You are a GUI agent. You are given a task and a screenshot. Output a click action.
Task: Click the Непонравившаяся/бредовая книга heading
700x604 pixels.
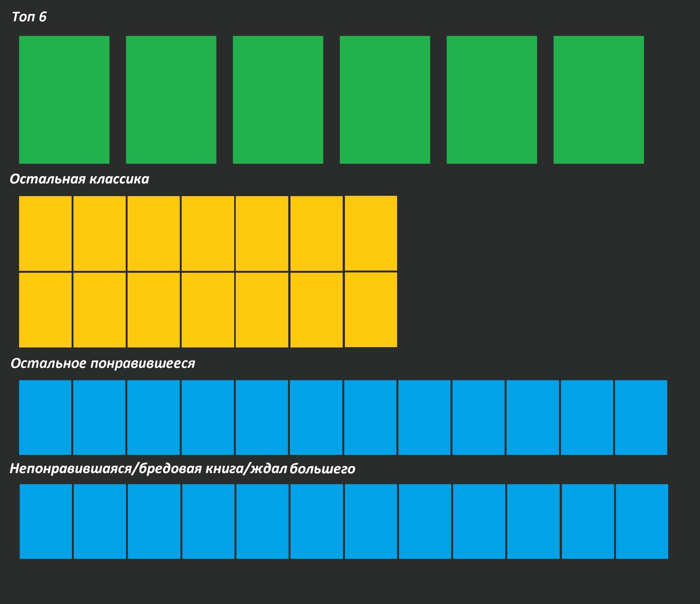point(182,469)
